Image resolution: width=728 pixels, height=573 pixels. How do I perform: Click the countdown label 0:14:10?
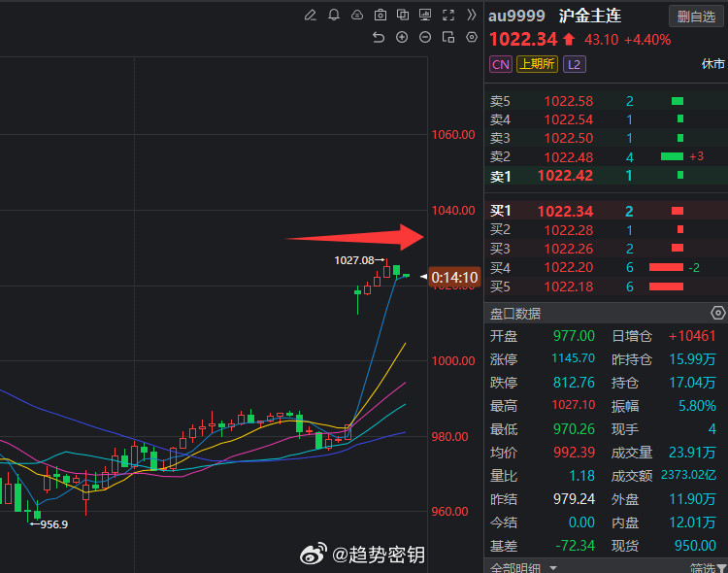pos(454,278)
